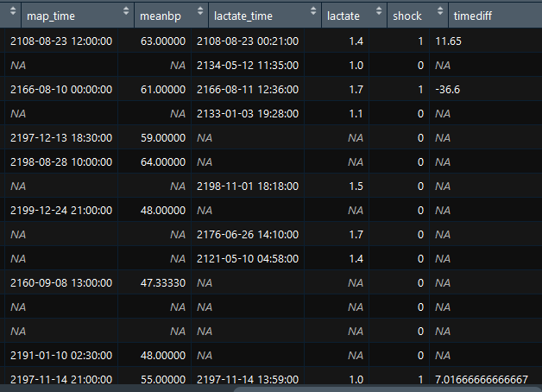Select shock value 0 in 2134-05-12 row
The width and height of the screenshot is (542, 392).
(420, 66)
